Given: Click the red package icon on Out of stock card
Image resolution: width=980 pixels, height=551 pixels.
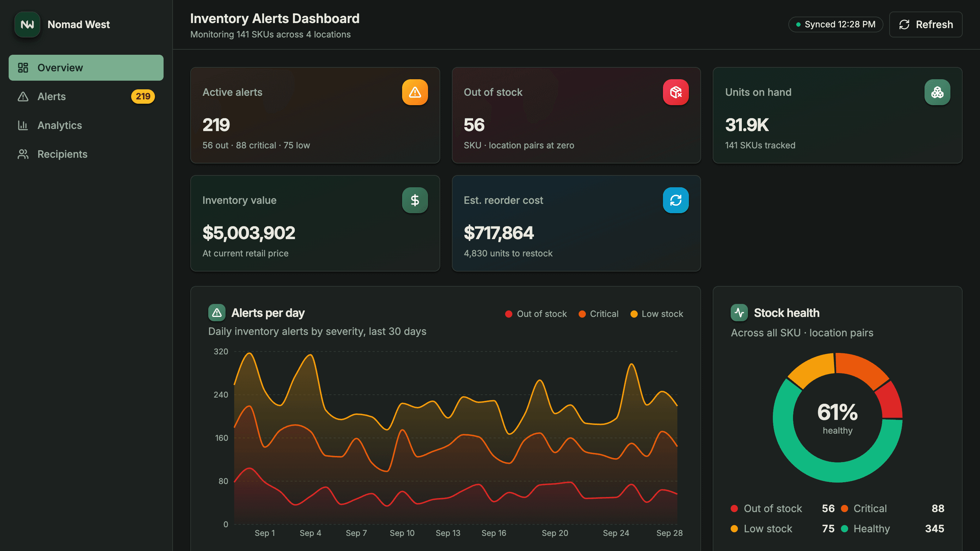Looking at the screenshot, I should point(676,92).
